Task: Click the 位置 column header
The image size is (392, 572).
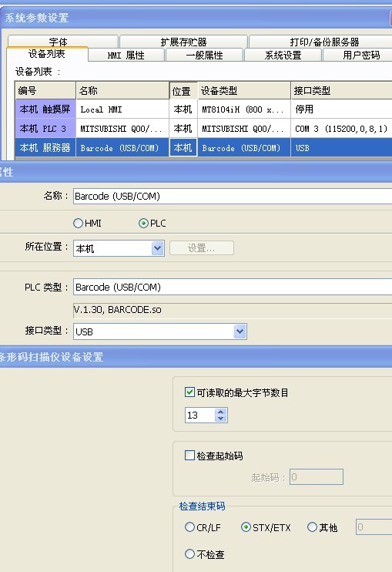Action: pos(183,90)
